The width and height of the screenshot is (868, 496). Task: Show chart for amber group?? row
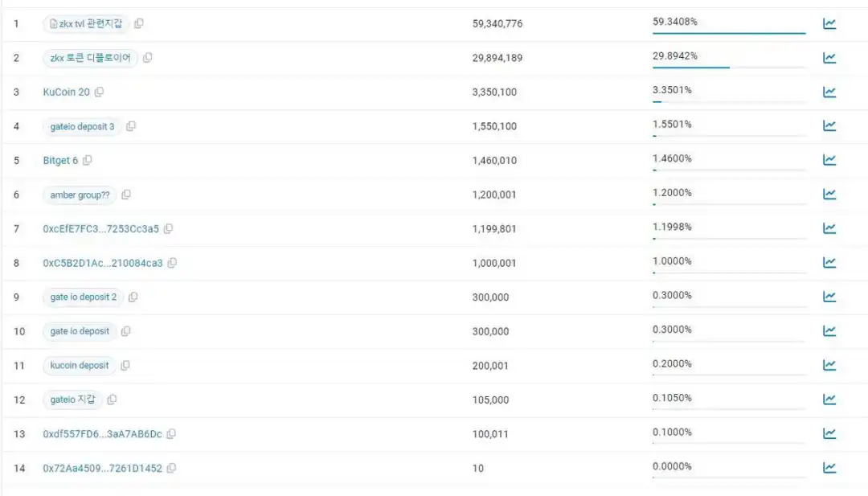tap(829, 195)
